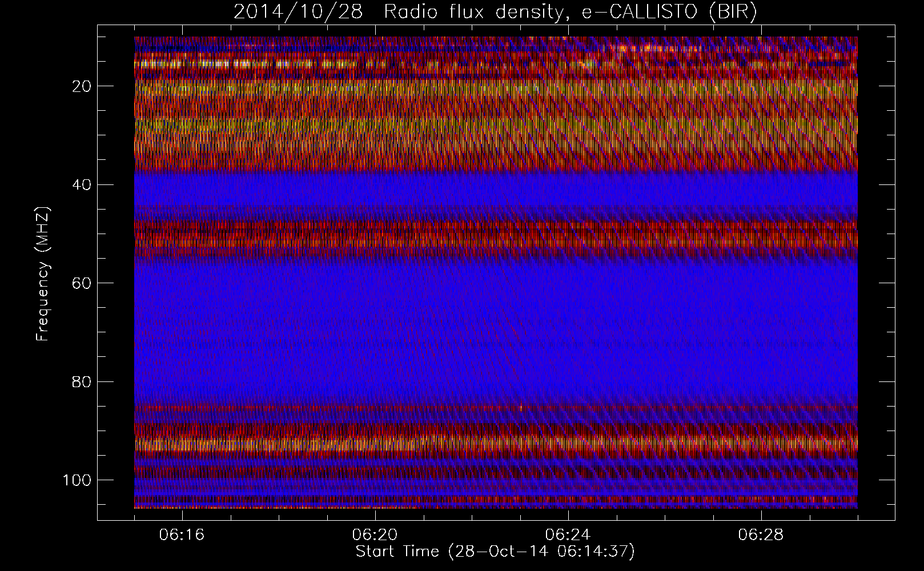Click the 06:16 time axis label
Image resolution: width=924 pixels, height=571 pixels.
(x=182, y=535)
